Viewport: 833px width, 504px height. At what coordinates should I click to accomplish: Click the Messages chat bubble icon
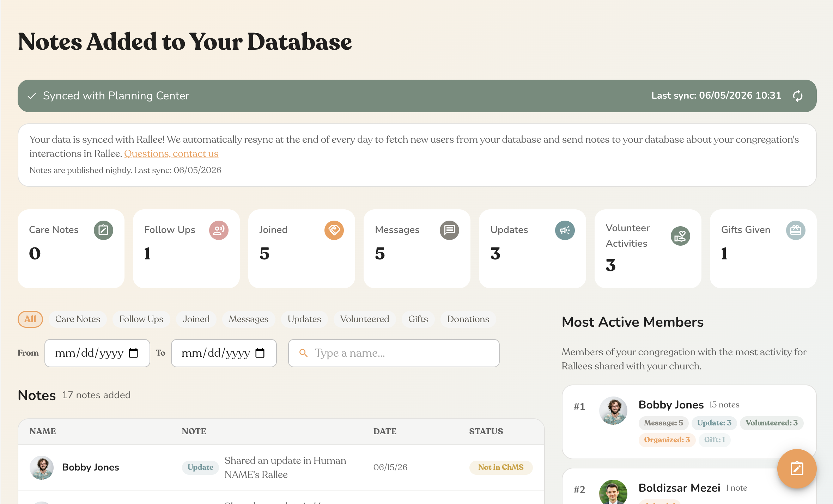click(449, 230)
